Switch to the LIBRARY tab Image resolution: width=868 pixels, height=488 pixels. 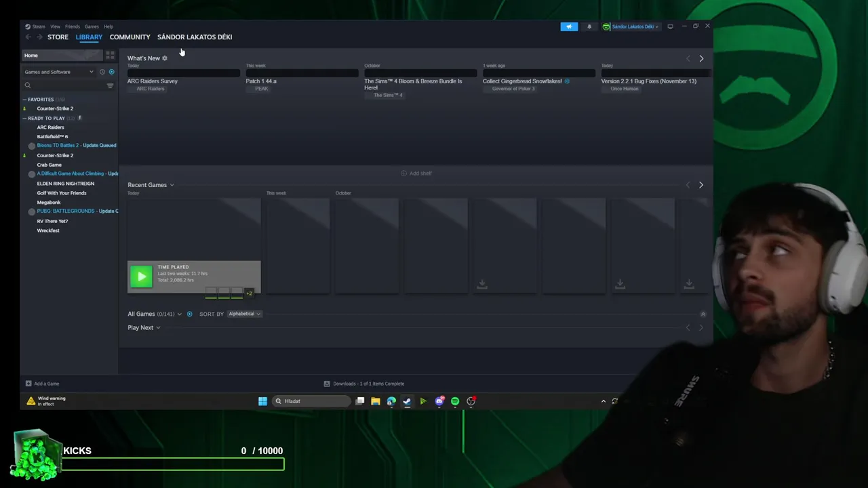click(x=89, y=37)
